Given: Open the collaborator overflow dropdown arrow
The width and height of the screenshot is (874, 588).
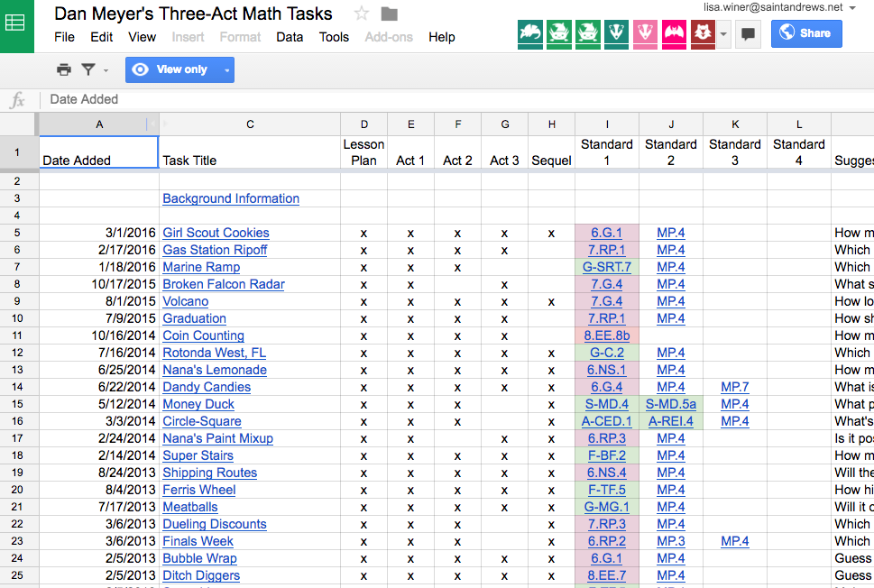Looking at the screenshot, I should pos(723,34).
